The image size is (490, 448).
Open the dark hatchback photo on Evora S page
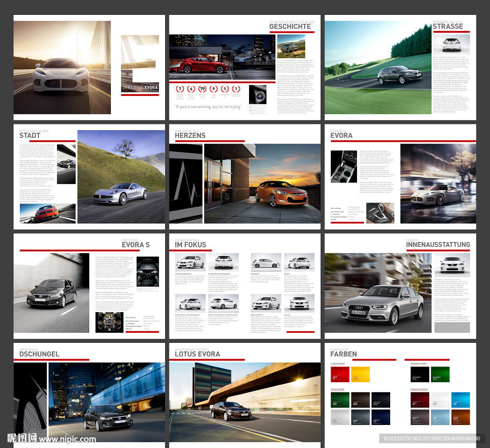(x=51, y=293)
